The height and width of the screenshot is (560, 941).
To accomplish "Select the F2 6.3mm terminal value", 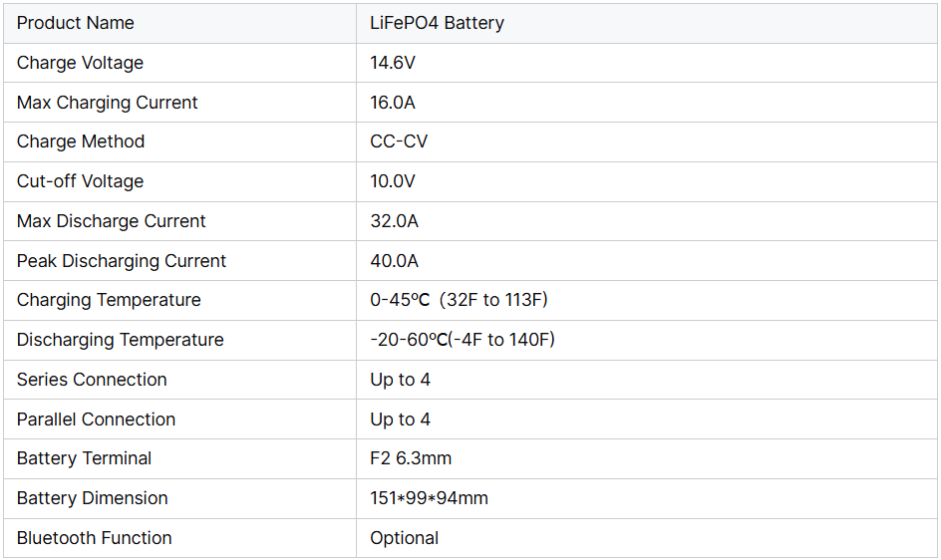I will coord(411,458).
